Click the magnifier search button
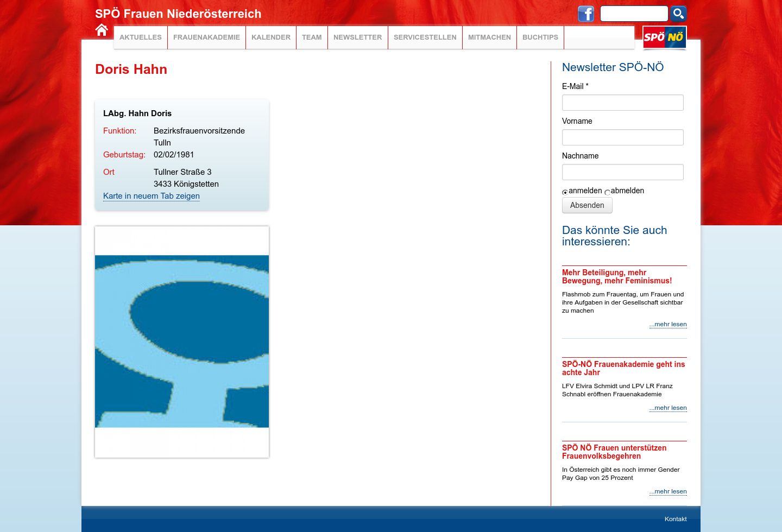This screenshot has width=782, height=532. (678, 14)
